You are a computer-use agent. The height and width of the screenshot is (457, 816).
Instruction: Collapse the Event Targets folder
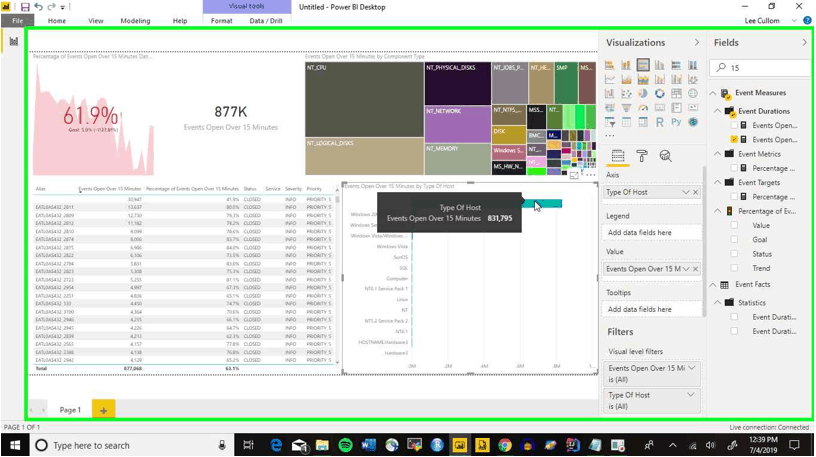point(717,183)
